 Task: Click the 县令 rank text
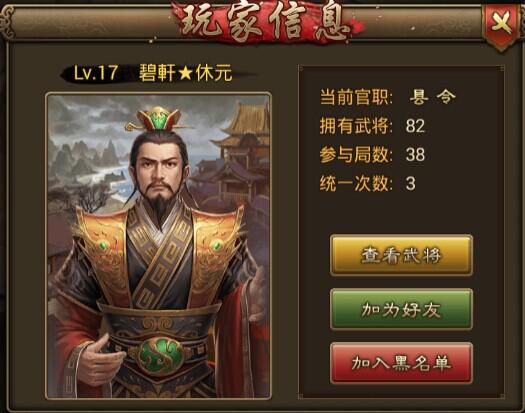click(x=433, y=97)
